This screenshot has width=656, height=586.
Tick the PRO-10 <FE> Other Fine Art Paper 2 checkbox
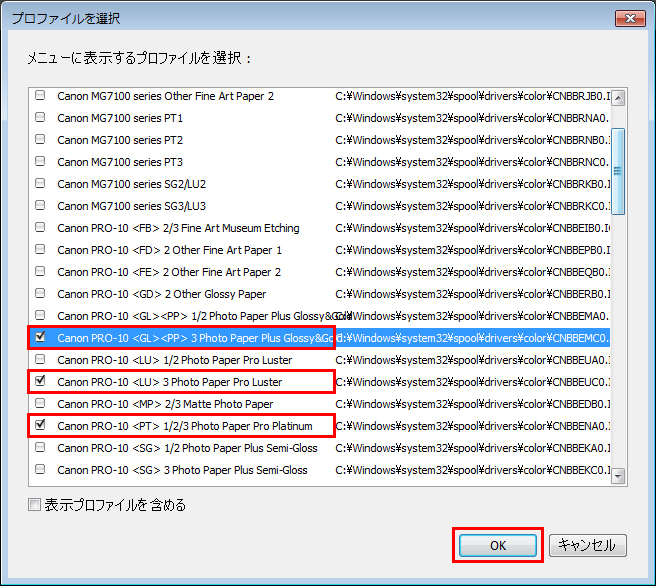40,271
